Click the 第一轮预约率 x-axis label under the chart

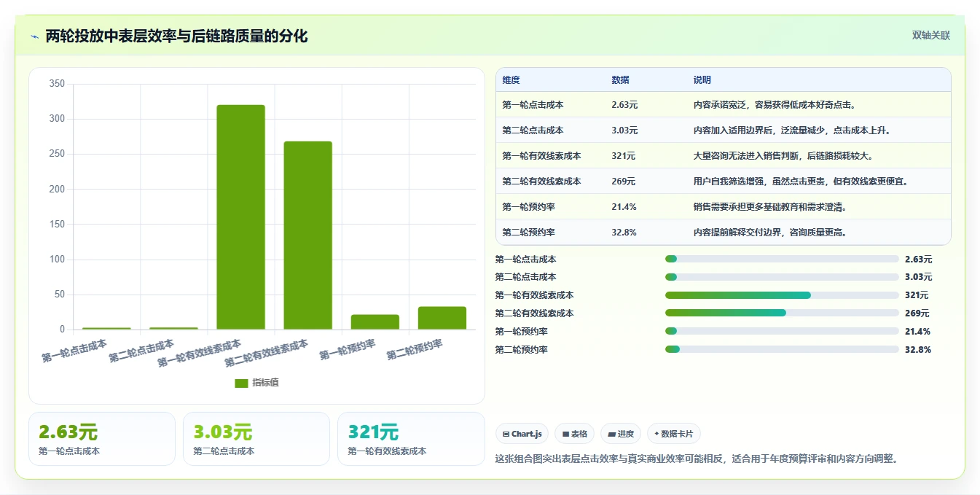[348, 350]
